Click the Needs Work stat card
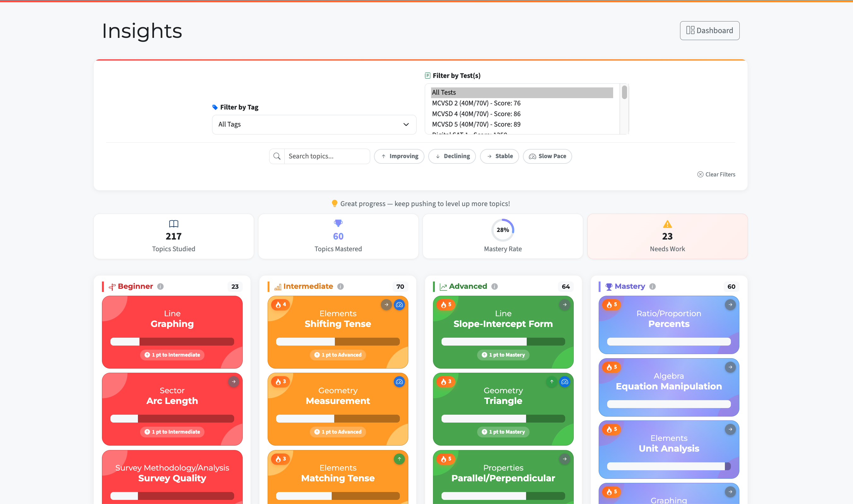The image size is (853, 504). [667, 236]
